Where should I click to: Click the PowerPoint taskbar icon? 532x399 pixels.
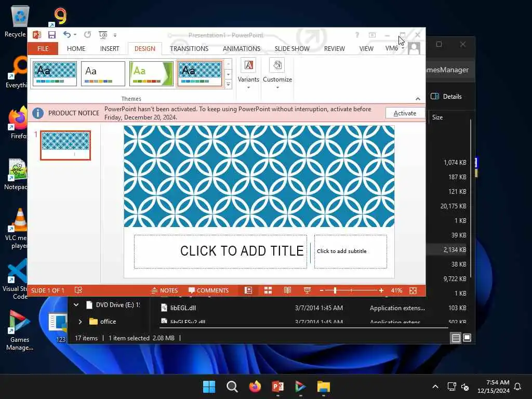pyautogui.click(x=278, y=387)
